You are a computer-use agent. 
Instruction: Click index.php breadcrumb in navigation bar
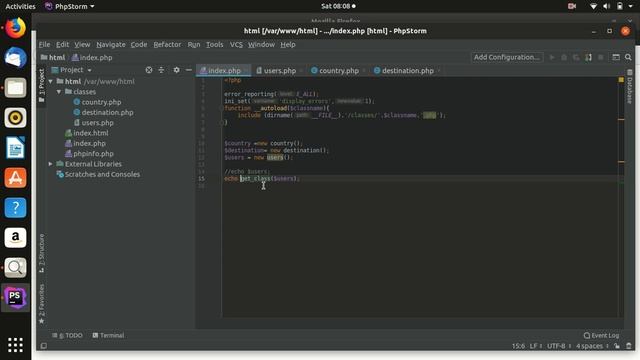coord(92,58)
